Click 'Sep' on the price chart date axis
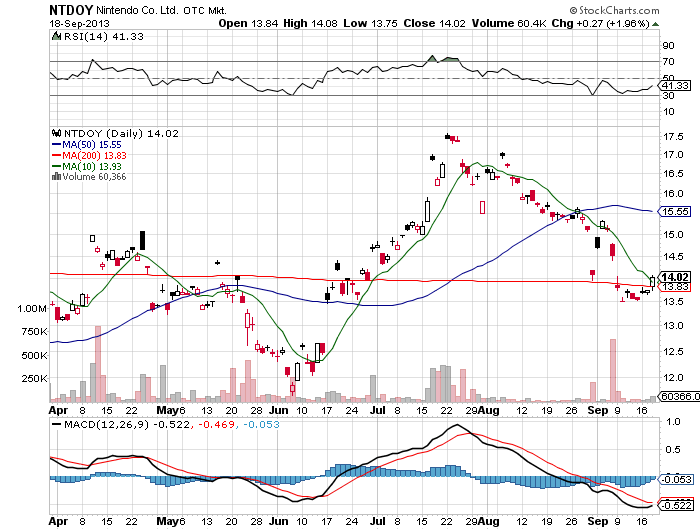Image resolution: width=700 pixels, height=530 pixels. pyautogui.click(x=598, y=410)
